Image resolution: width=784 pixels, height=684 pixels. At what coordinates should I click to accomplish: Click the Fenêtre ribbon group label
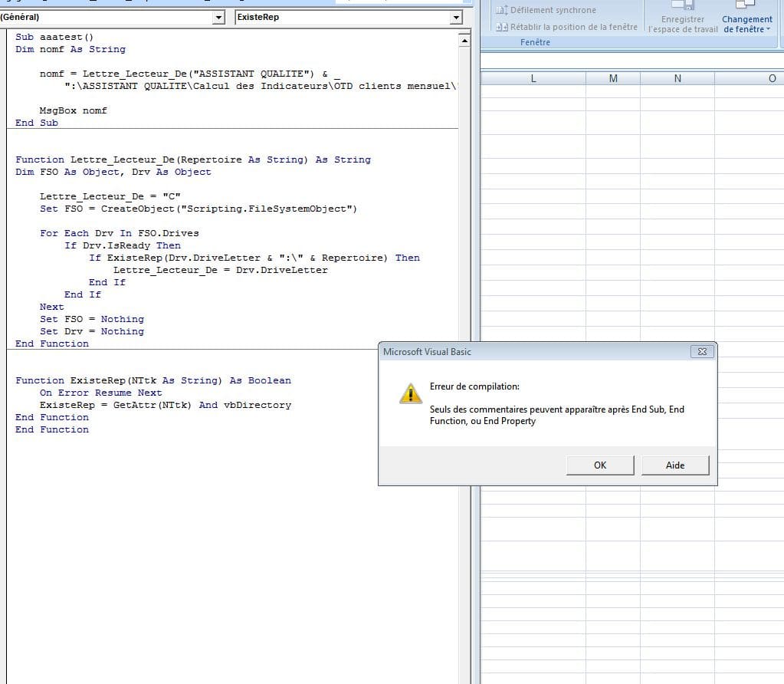click(x=535, y=42)
